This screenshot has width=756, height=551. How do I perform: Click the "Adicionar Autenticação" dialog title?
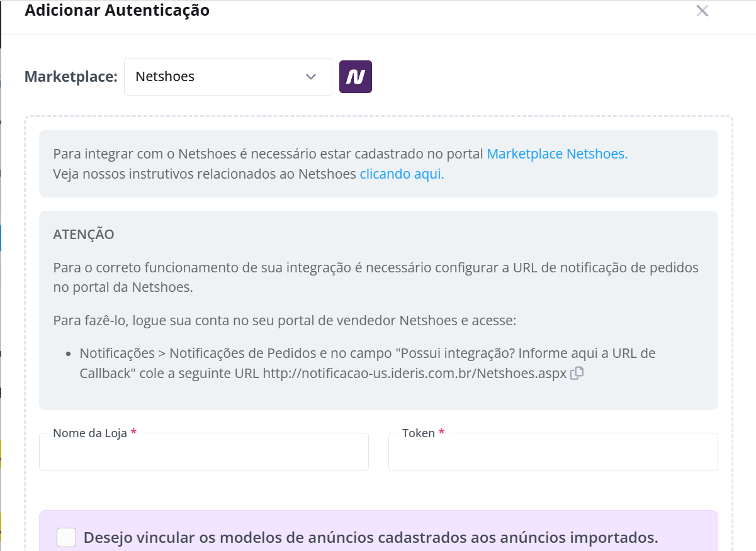point(117,11)
